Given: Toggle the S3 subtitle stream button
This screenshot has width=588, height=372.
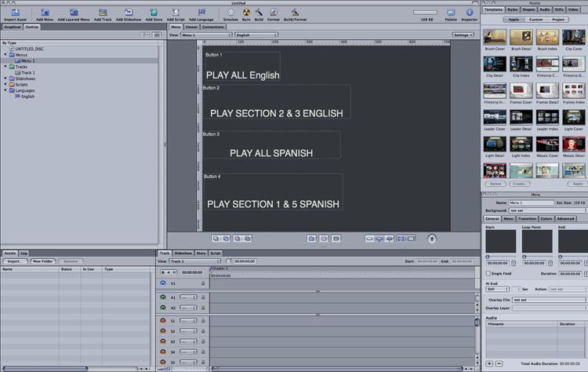Looking at the screenshot, I should 163,341.
